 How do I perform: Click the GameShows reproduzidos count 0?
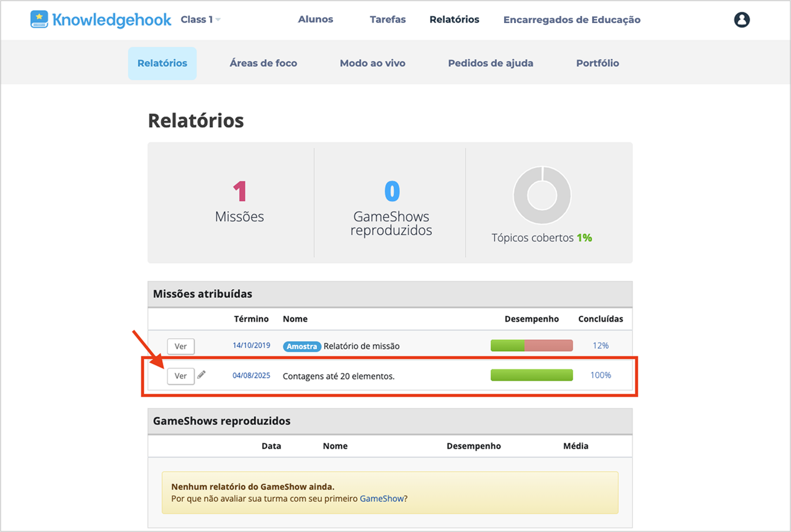coord(392,192)
